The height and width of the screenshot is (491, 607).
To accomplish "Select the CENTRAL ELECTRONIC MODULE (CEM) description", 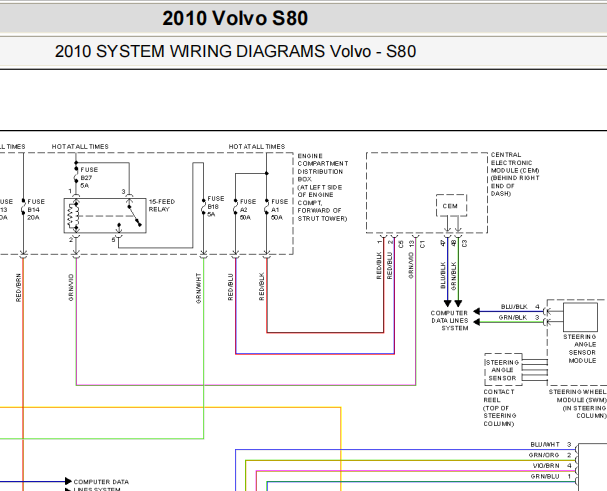I will pos(515,174).
